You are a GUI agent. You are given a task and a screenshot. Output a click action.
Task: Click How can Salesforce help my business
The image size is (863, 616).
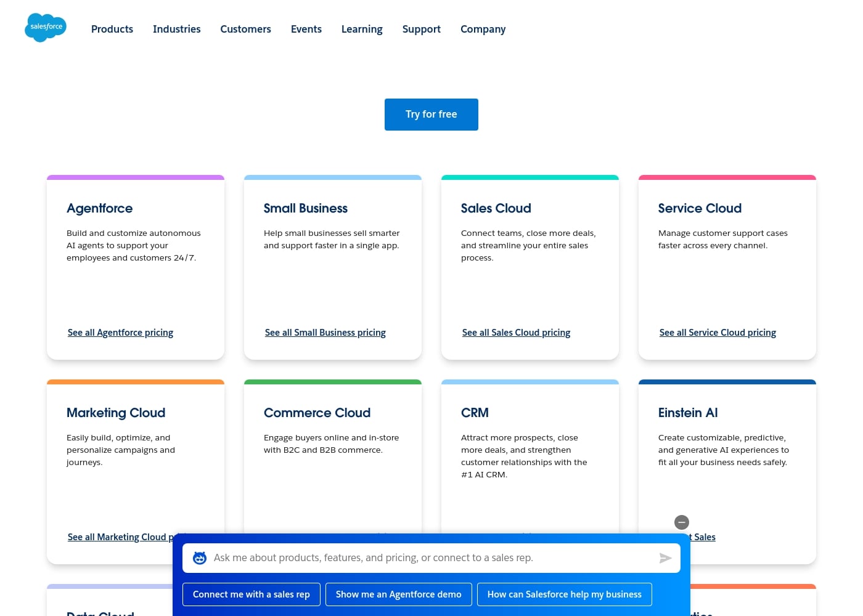[565, 594]
